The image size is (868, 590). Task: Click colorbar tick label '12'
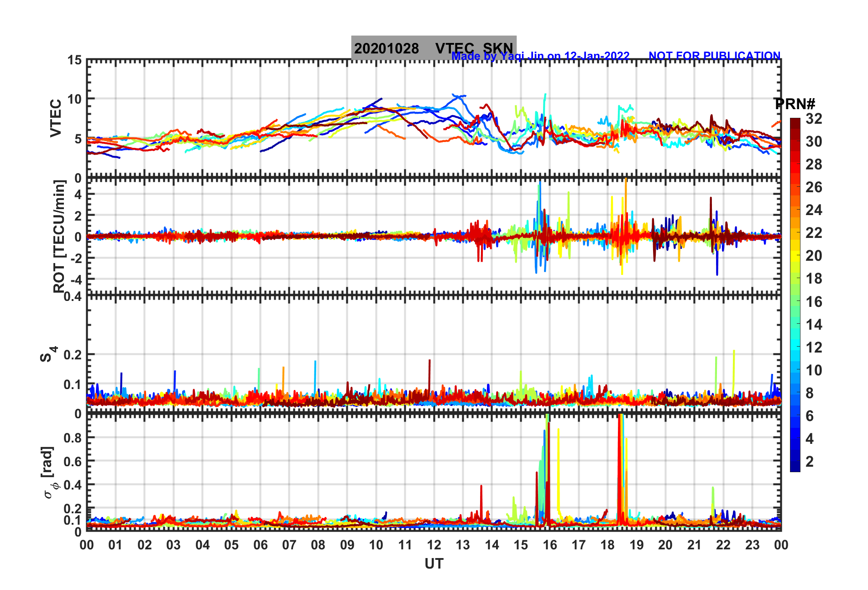click(x=814, y=348)
